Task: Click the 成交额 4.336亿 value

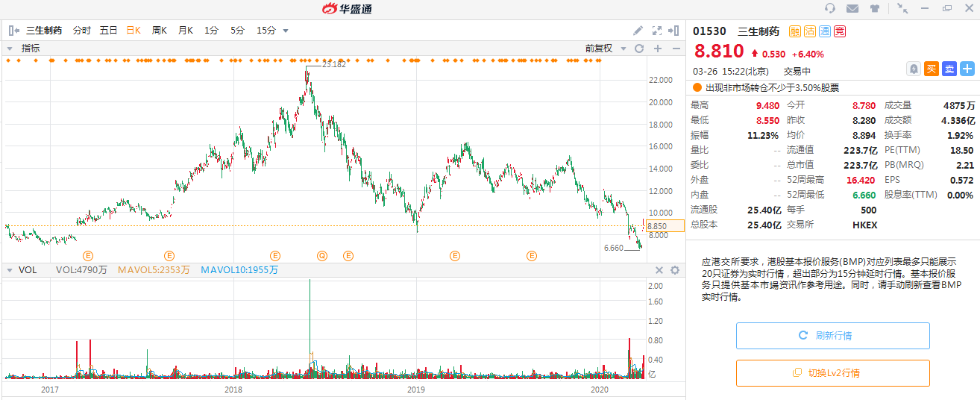Action: click(958, 120)
